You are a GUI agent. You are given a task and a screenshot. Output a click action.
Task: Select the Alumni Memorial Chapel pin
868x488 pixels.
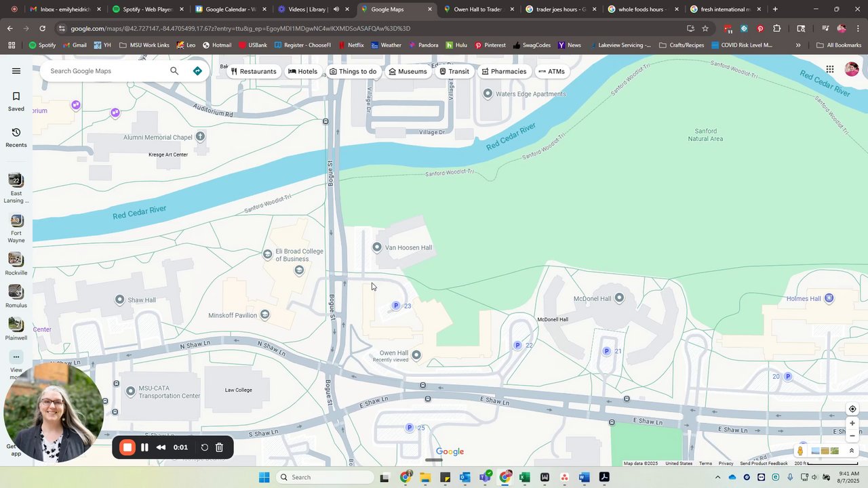(200, 136)
